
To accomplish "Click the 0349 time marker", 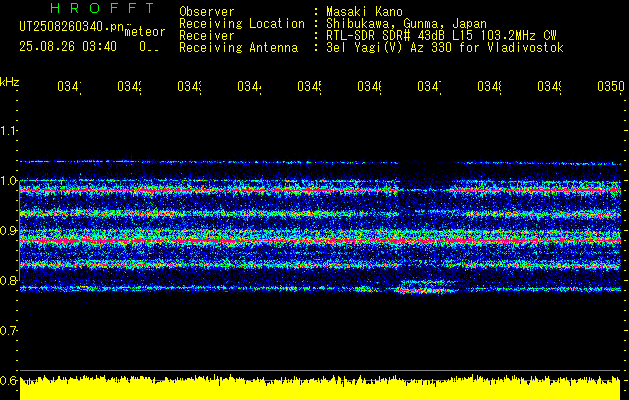I will [549, 86].
